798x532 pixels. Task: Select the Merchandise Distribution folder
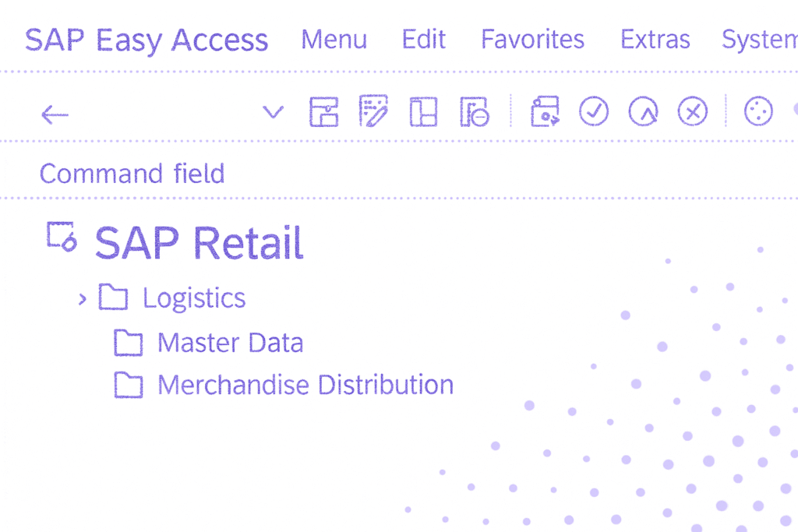point(305,385)
